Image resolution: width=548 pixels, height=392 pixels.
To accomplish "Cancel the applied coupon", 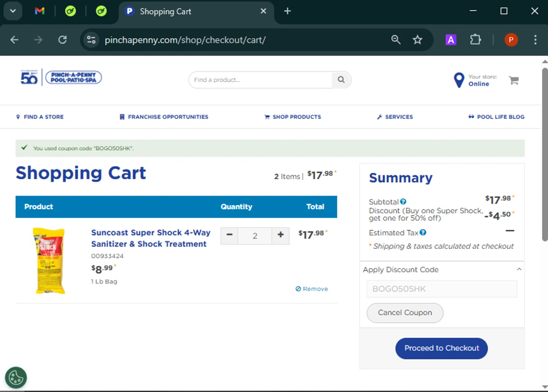I will coord(405,313).
